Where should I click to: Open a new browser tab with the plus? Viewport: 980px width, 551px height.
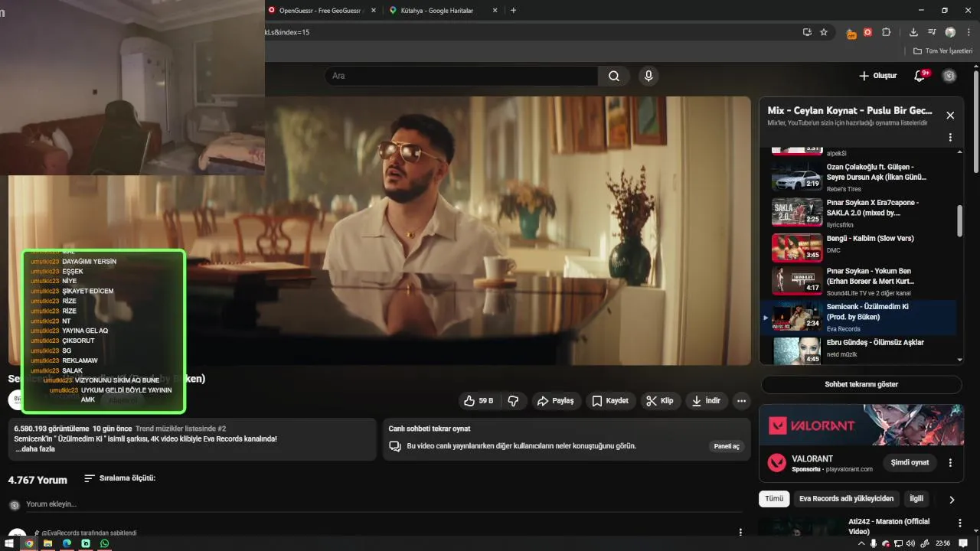[x=513, y=11]
